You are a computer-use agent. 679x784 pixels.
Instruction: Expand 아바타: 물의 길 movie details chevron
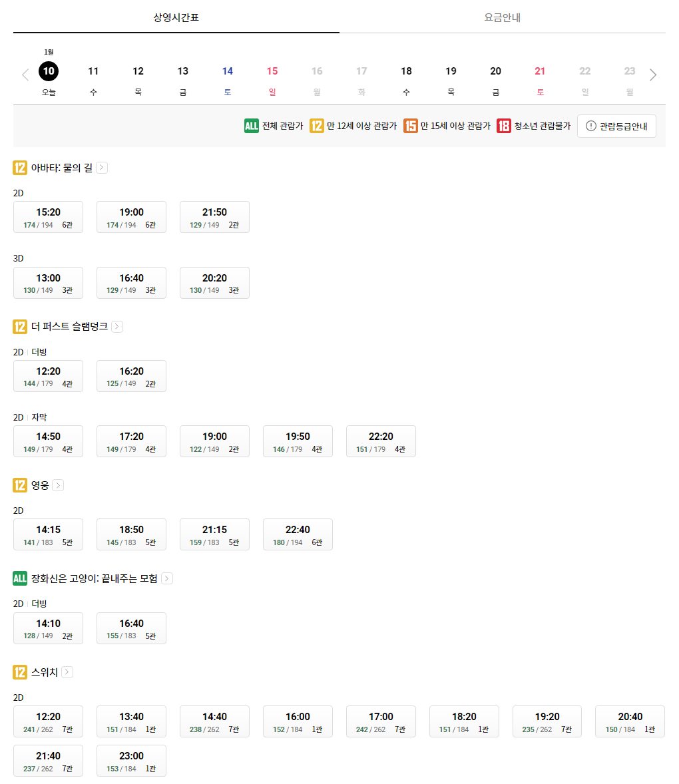click(102, 168)
